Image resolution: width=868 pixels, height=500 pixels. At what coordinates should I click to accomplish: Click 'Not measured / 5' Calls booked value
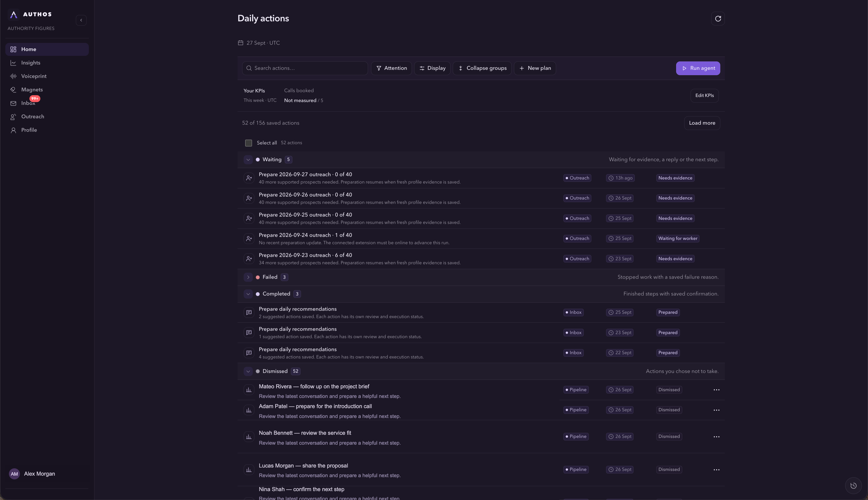tap(304, 101)
